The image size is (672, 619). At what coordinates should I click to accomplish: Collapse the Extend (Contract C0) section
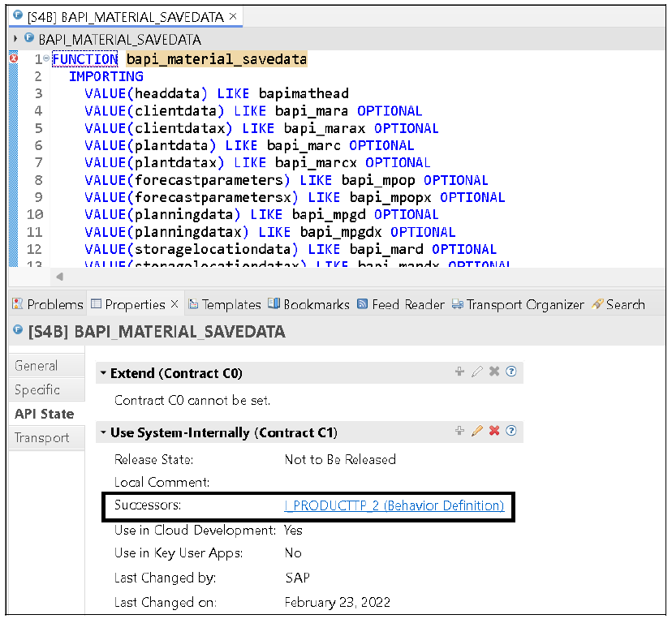click(103, 372)
